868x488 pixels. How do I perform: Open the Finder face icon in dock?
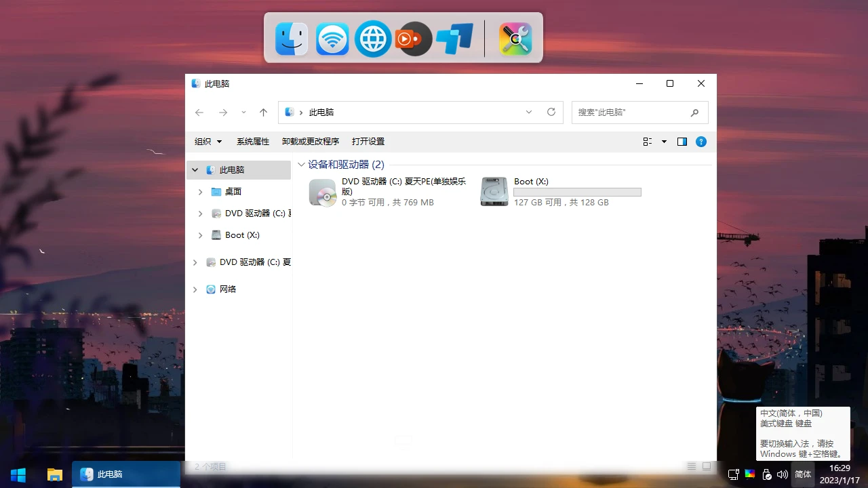(292, 39)
